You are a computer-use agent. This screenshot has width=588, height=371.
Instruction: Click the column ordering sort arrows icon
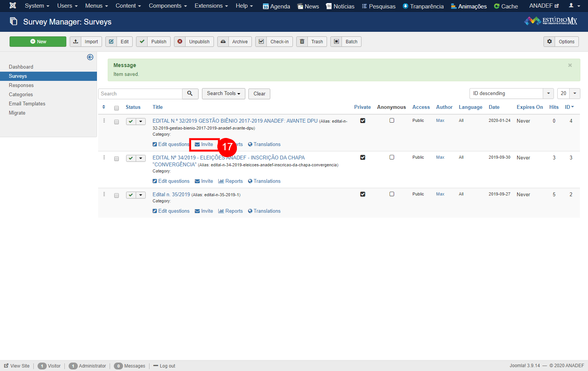coord(104,107)
